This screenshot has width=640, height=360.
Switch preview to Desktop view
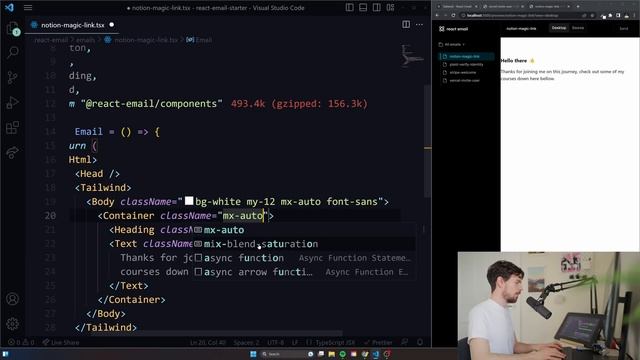pos(559,28)
